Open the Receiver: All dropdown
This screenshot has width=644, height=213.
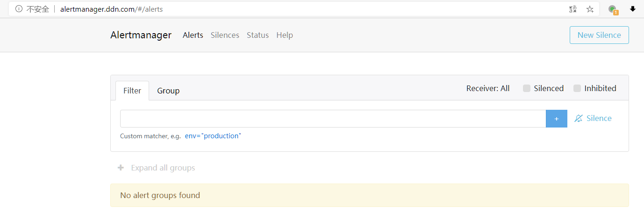tap(487, 88)
